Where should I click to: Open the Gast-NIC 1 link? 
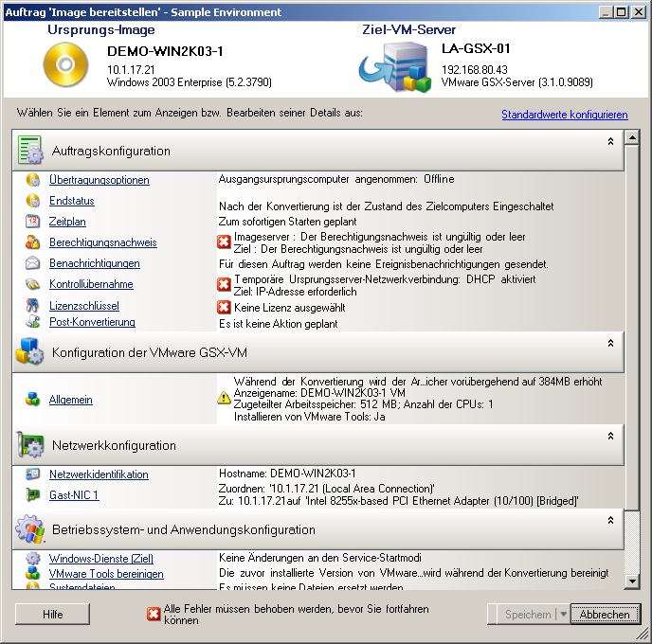74,495
